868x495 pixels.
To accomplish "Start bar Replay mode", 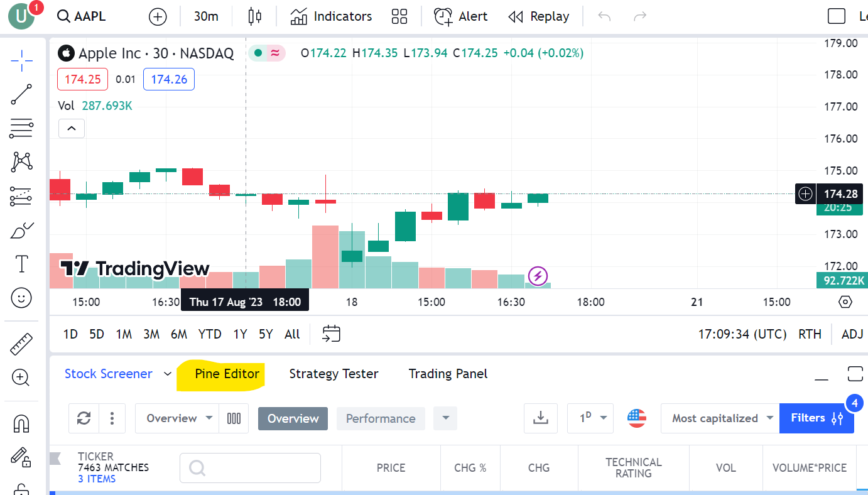I will 538,16.
